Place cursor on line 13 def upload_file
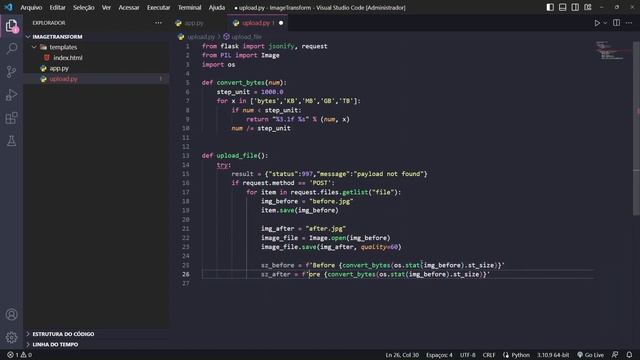The width and height of the screenshot is (640, 360). (x=235, y=156)
